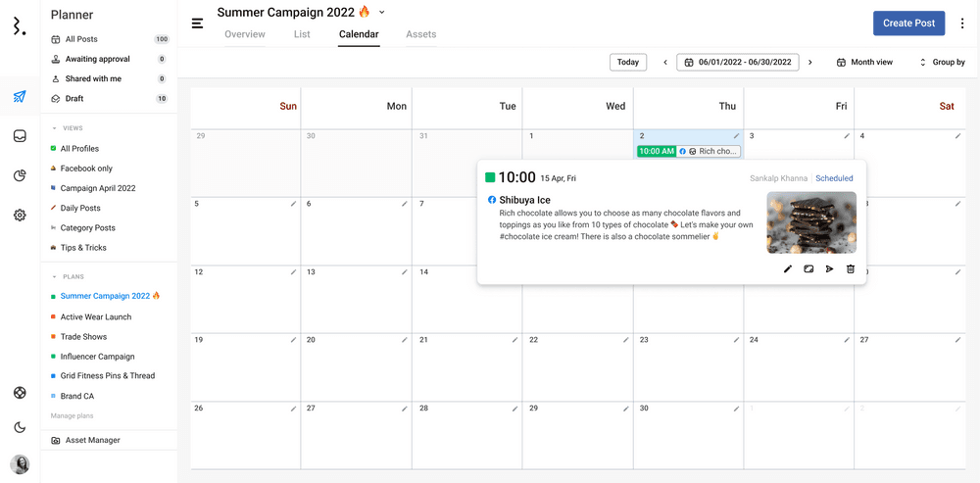Open the help lifebuoy icon

pos(20,393)
